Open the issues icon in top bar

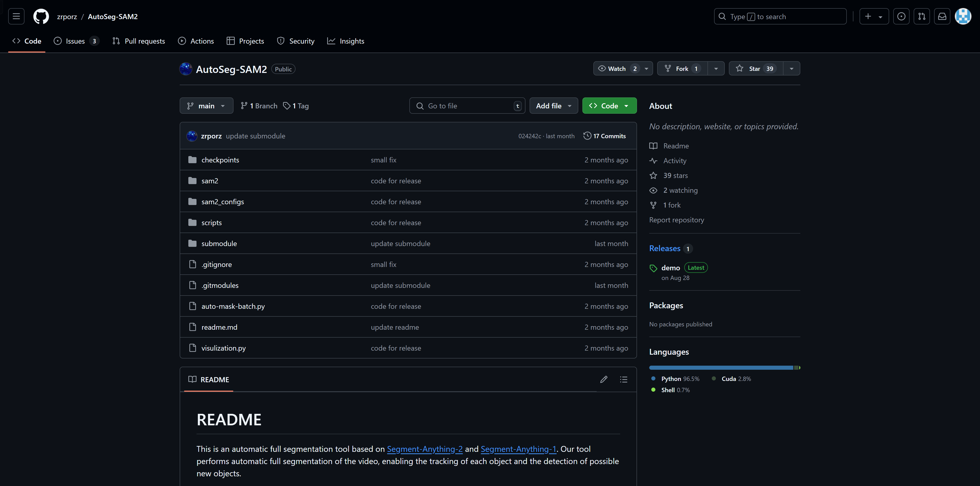pyautogui.click(x=901, y=16)
